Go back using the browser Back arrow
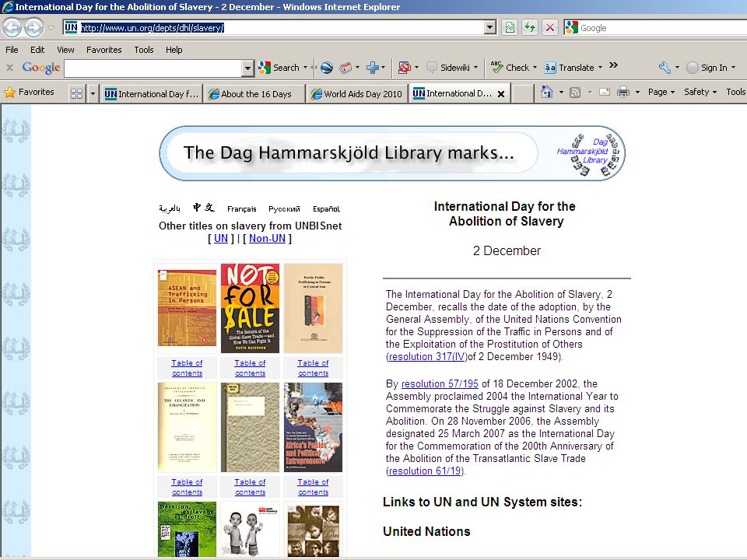The height and width of the screenshot is (560, 747). click(x=12, y=28)
